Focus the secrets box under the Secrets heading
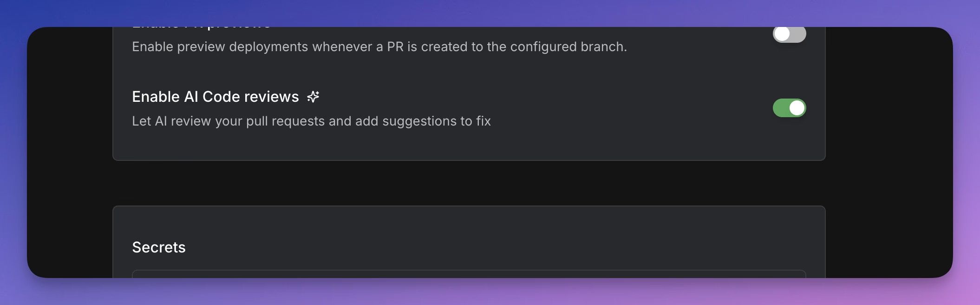980x305 pixels. click(x=469, y=274)
